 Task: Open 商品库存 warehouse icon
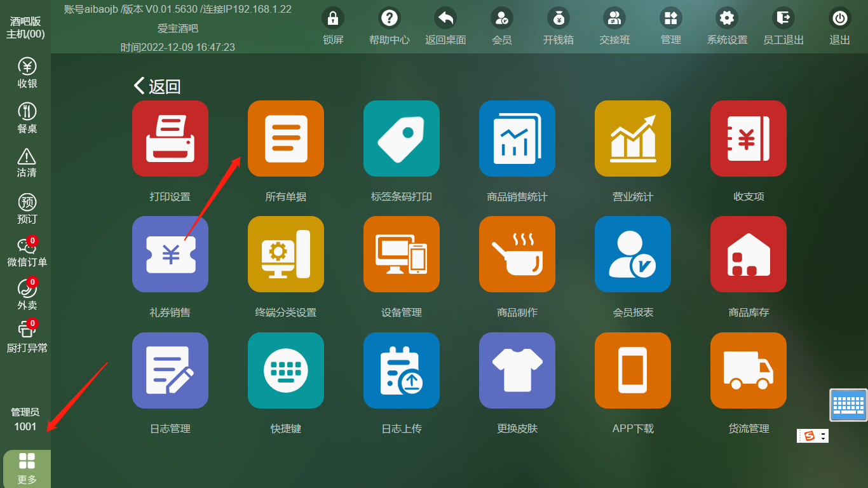[x=749, y=254]
